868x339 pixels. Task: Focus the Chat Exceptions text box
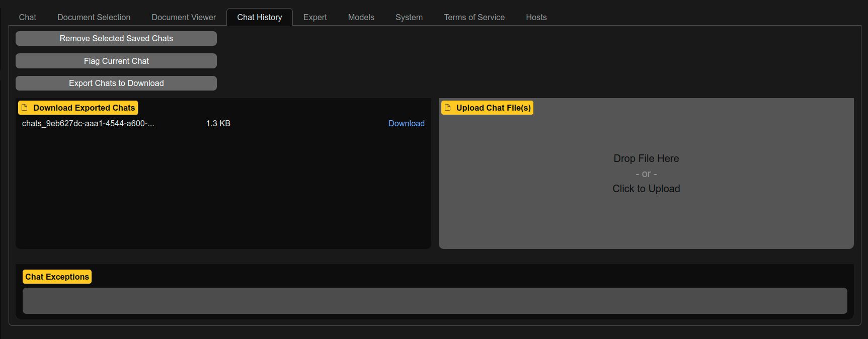pos(435,301)
